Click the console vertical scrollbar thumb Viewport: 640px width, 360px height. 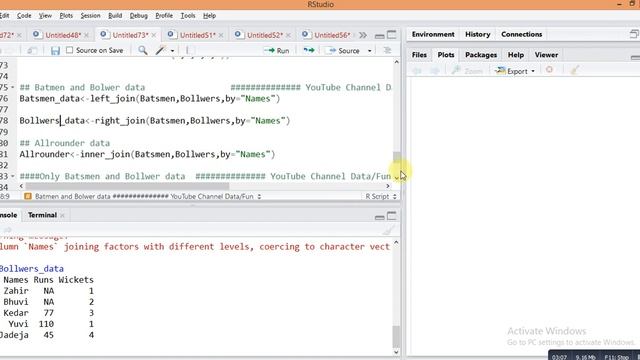pyautogui.click(x=396, y=336)
